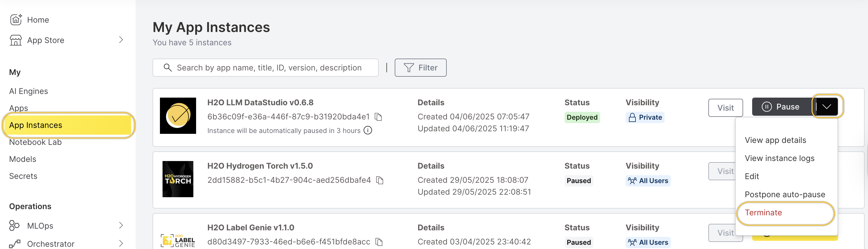Open Apps in the sidebar

click(x=19, y=108)
